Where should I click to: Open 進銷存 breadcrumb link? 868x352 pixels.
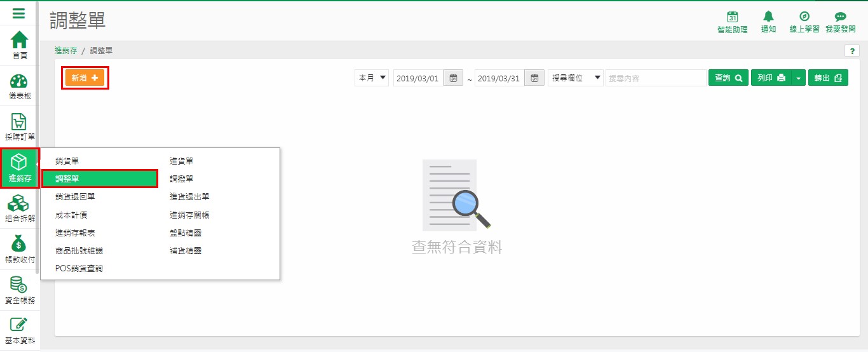[65, 51]
